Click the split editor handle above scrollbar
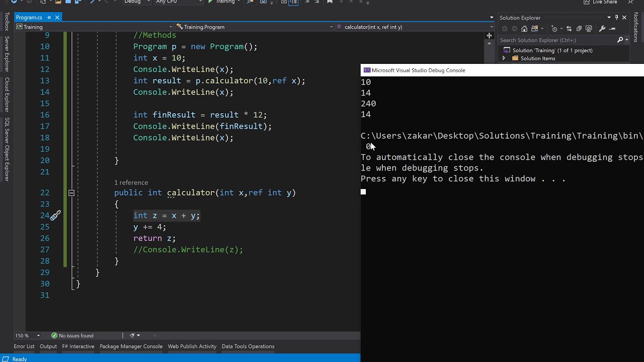Image resolution: width=644 pixels, height=362 pixels. (x=489, y=35)
